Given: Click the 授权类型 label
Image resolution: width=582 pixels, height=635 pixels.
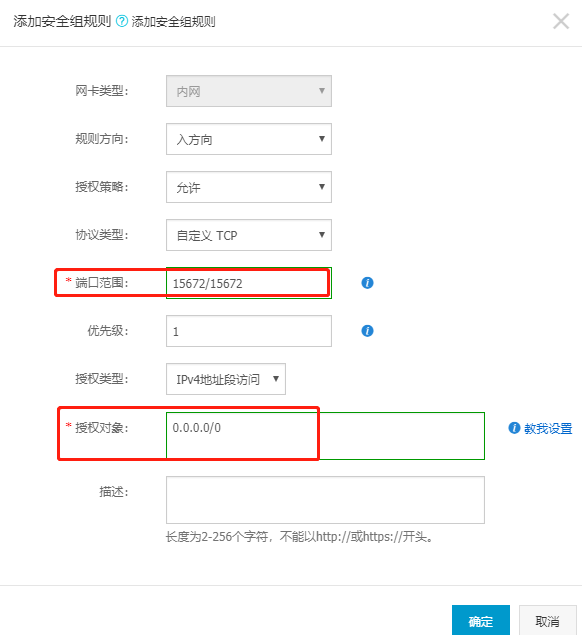Looking at the screenshot, I should 101,379.
